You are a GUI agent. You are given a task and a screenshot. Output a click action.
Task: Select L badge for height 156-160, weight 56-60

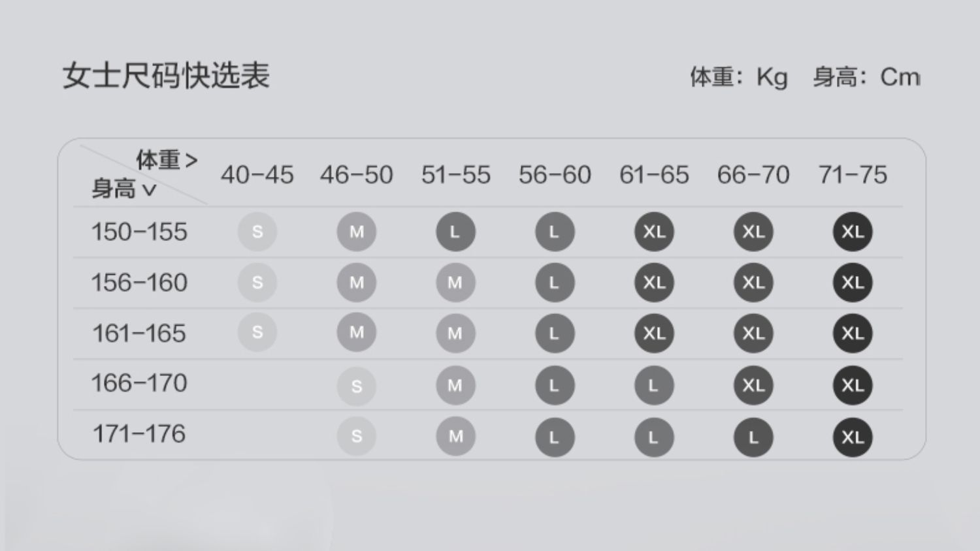pyautogui.click(x=555, y=283)
